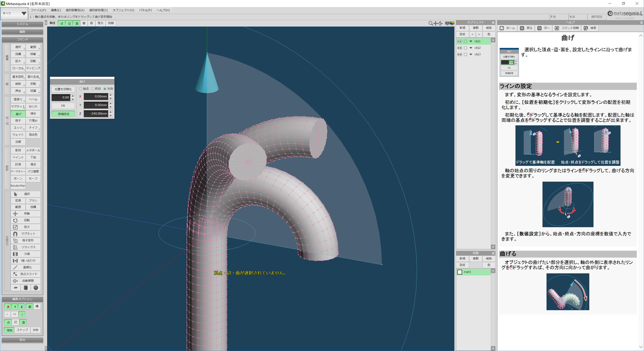Select the 頂点スライド vertex slide tool
Image resolution: width=644 pixels, height=351 pixels.
pyautogui.click(x=25, y=274)
